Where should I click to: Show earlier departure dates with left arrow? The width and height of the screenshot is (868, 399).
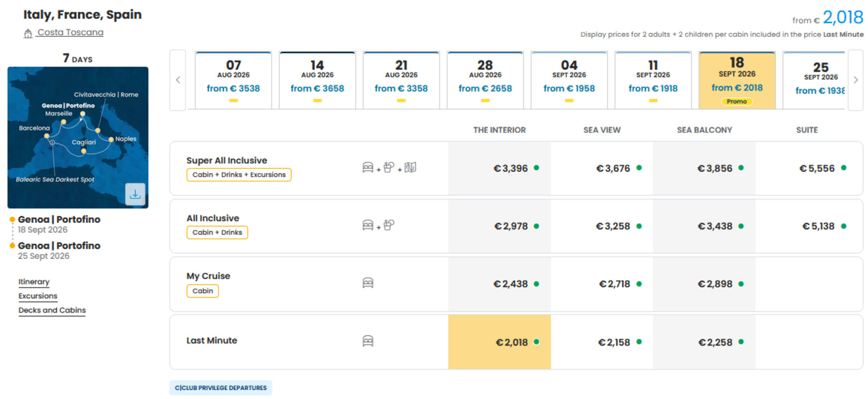click(178, 80)
